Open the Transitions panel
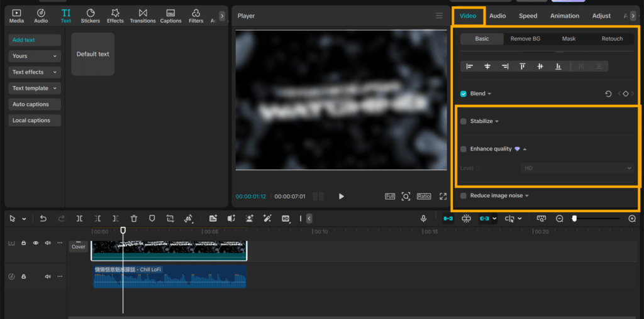 click(x=143, y=16)
